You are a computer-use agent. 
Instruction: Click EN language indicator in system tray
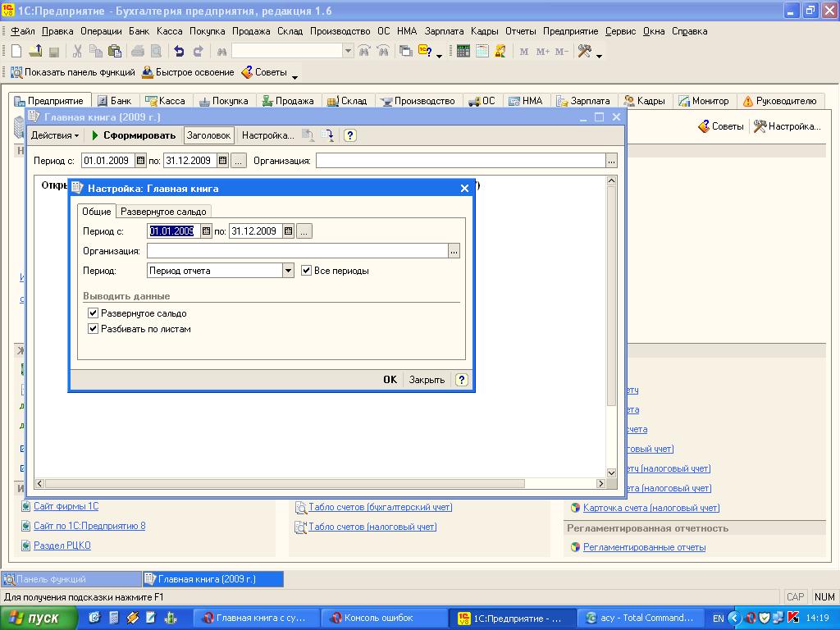point(718,619)
